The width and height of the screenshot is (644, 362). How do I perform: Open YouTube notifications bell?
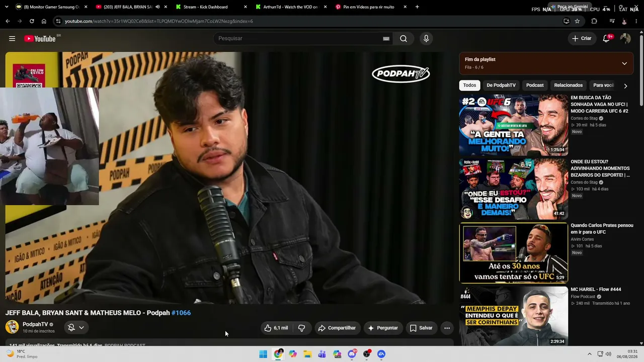[x=606, y=39]
